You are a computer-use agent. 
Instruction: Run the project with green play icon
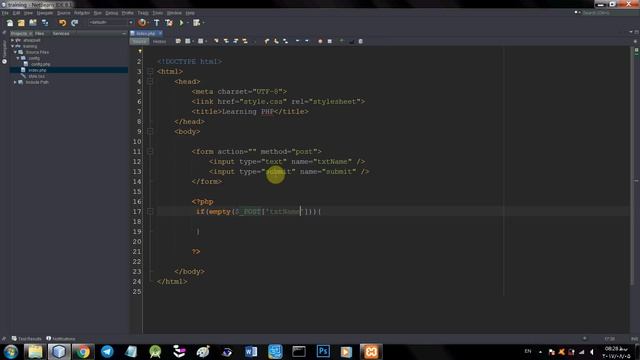[x=181, y=23]
